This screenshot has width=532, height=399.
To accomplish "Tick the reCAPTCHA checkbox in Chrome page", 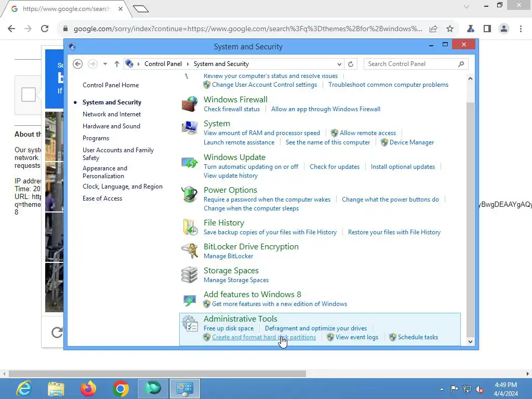I will [x=29, y=95].
